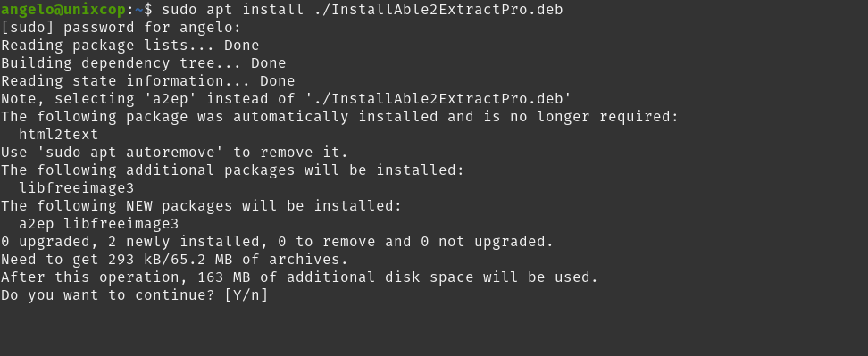Click the html2text package name
Screen dimensions: 868x356
coord(59,135)
